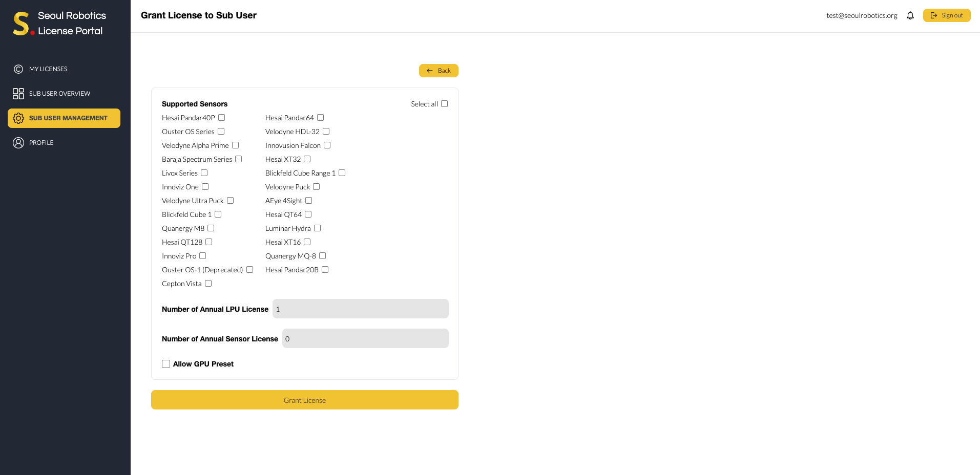Select SUB USER MANAGEMENT menu
The image size is (980, 475).
pyautogui.click(x=64, y=118)
